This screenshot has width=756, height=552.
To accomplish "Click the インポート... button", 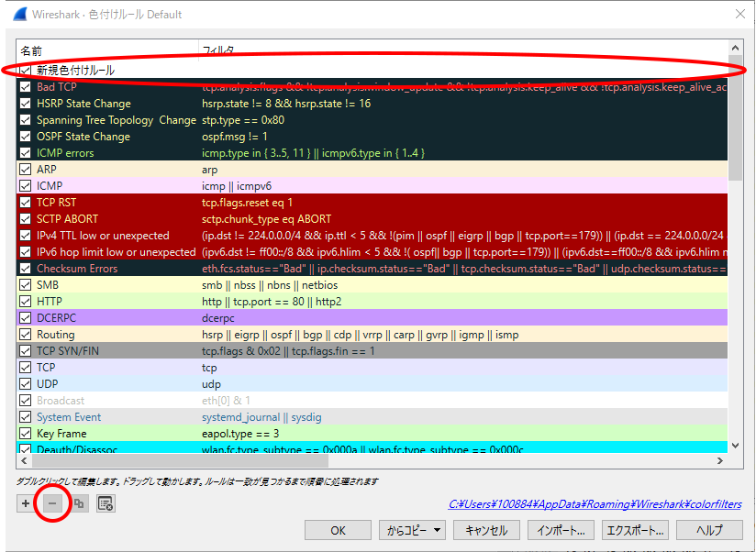I will 561,530.
